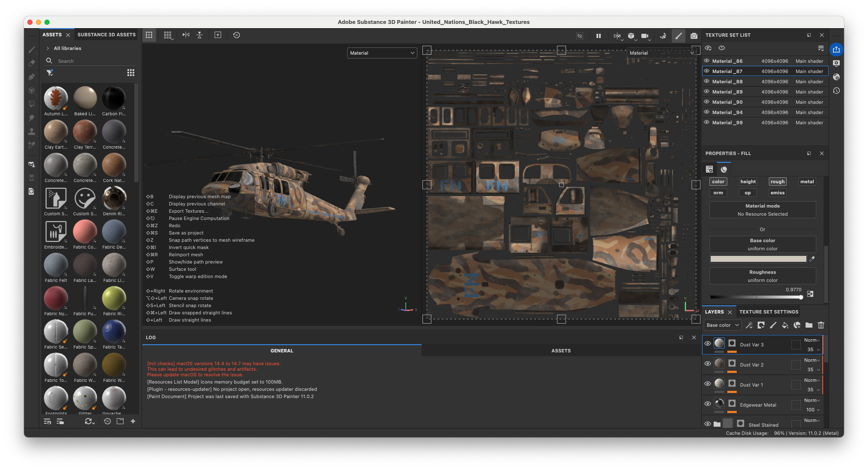Select Material_90 texture set row
The image size is (868, 469).
tap(765, 102)
